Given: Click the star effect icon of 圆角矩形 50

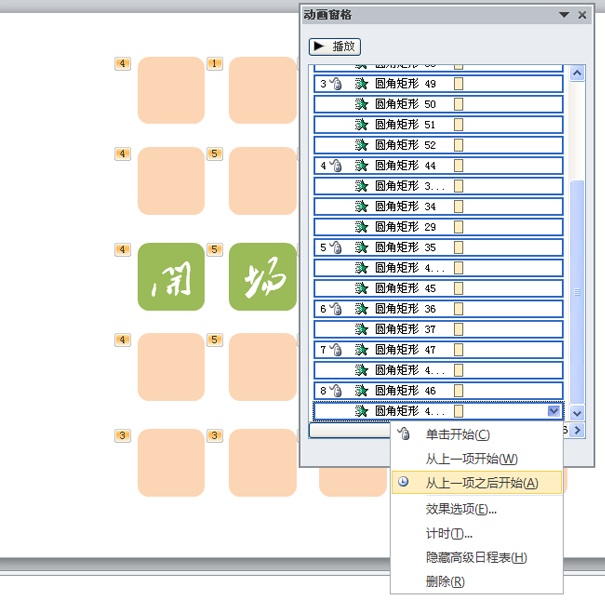Looking at the screenshot, I should pyautogui.click(x=362, y=104).
